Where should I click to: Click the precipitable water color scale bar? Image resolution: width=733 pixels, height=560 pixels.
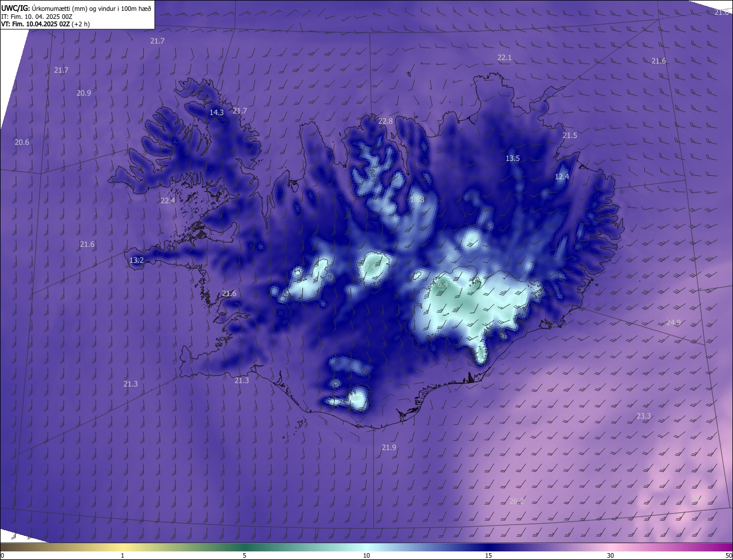(366, 547)
